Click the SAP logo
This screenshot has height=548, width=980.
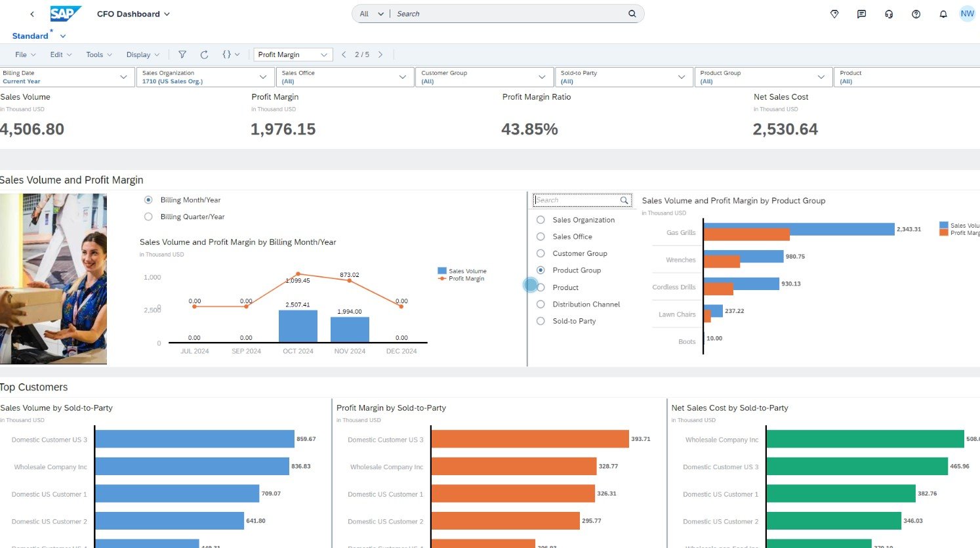(66, 14)
